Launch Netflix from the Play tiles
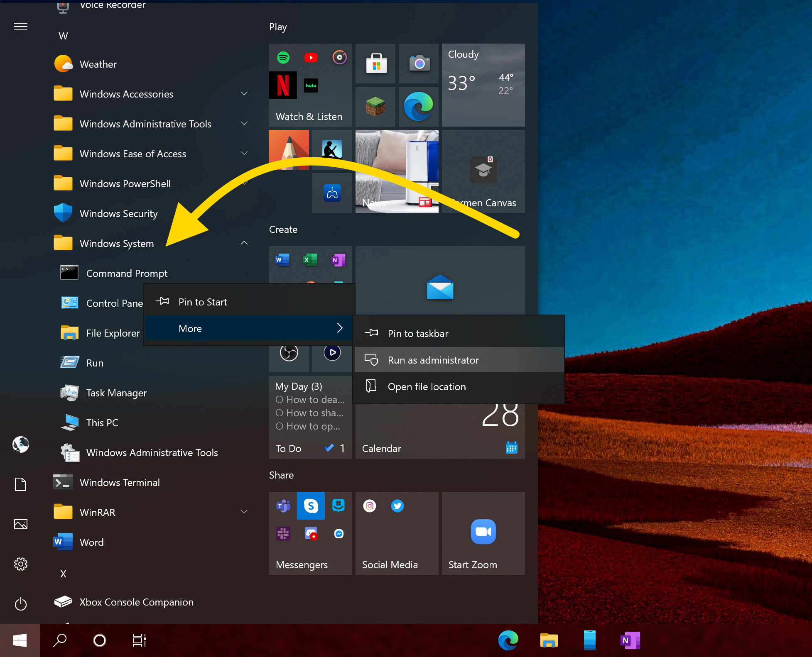 point(283,85)
